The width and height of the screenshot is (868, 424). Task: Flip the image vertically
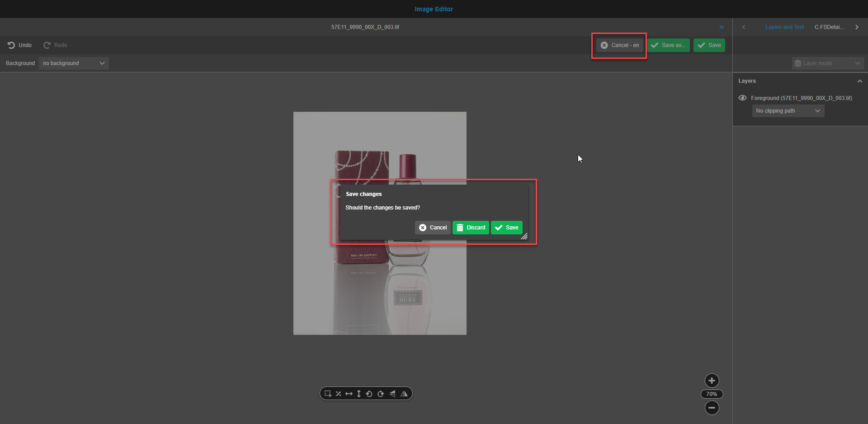tap(392, 394)
